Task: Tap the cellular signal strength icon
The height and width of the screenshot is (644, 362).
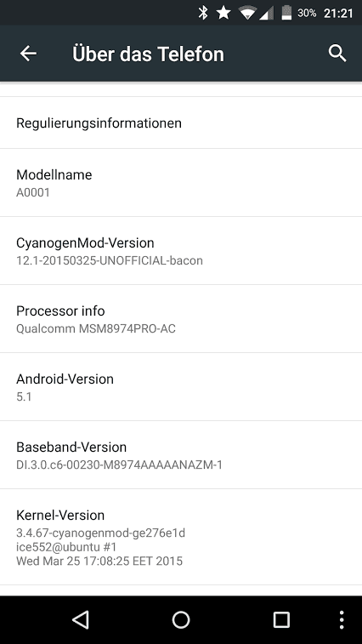Action: 266,13
